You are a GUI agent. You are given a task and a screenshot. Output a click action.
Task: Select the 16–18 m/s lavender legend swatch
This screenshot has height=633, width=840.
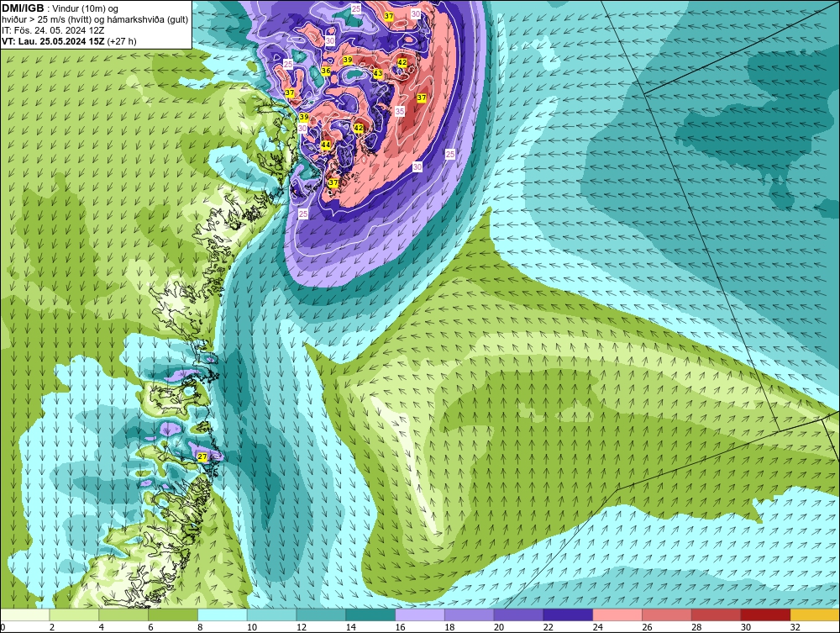[420, 615]
